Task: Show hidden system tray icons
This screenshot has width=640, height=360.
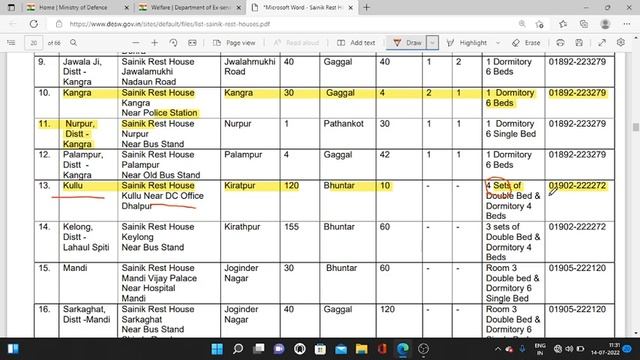Action: 498,349
